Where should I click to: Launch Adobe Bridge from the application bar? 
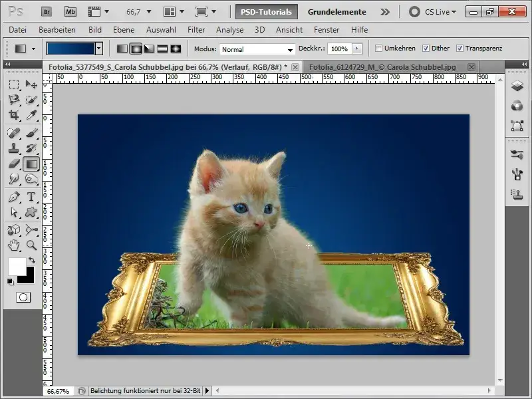click(x=46, y=11)
